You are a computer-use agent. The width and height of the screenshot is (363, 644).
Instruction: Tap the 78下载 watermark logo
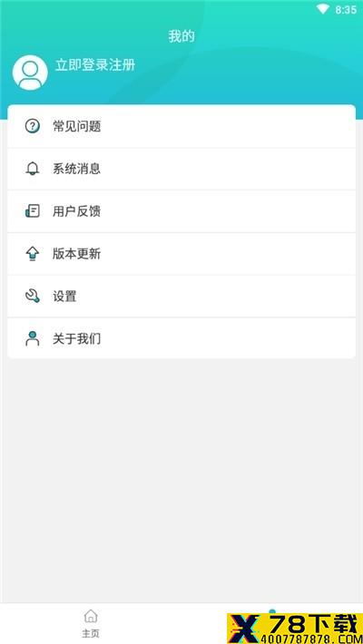tap(295, 629)
